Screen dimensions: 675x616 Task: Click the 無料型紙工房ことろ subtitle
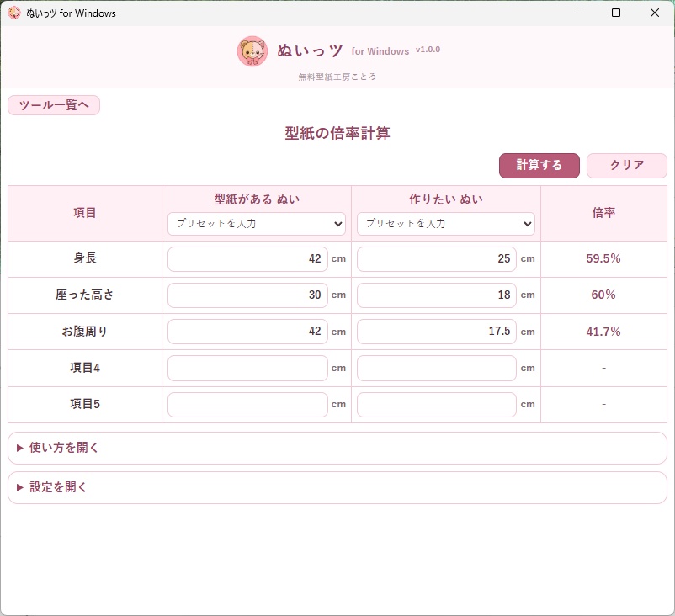click(x=337, y=77)
